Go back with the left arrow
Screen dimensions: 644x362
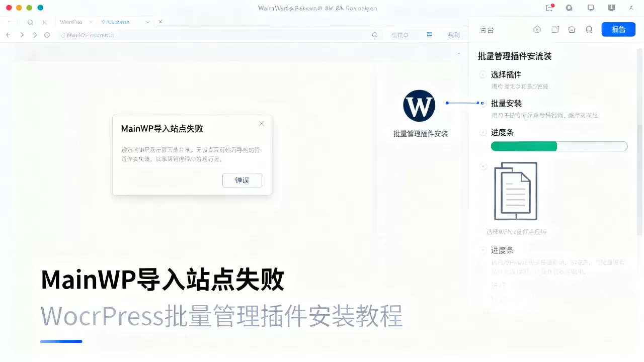8,35
